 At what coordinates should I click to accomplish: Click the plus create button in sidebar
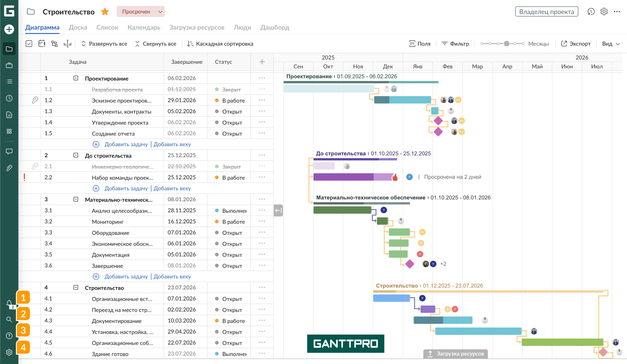[x=9, y=29]
